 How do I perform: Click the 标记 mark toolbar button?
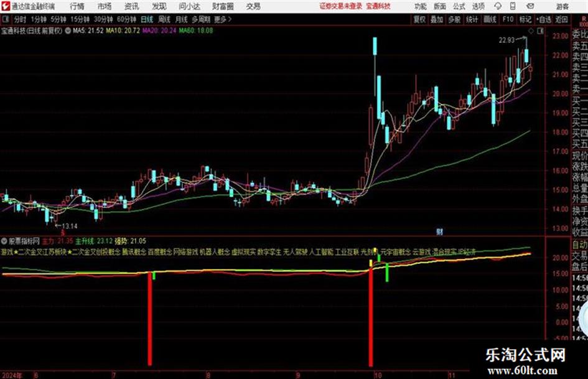pos(525,19)
